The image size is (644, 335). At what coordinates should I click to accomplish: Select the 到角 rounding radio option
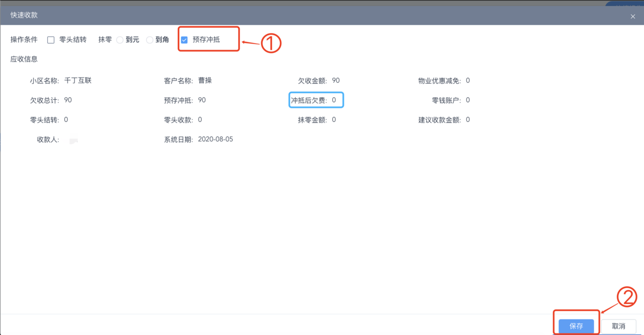click(x=150, y=40)
